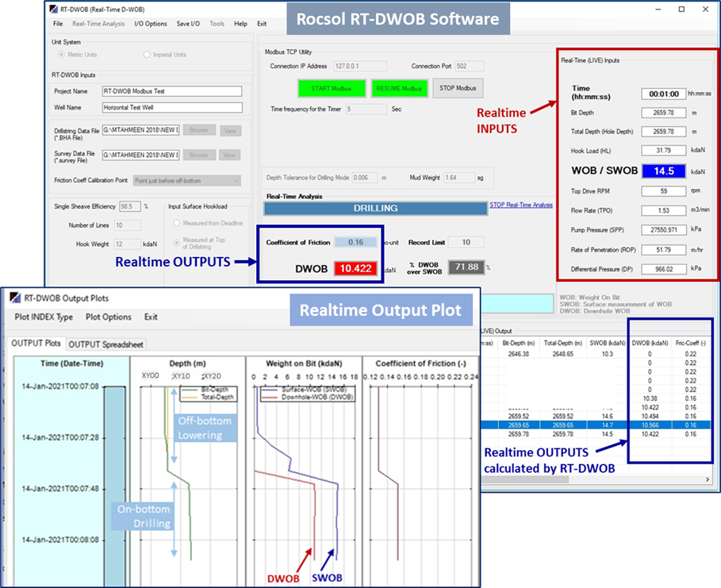Switch to the OUTPUT Plots tab
This screenshot has width=721, height=588.
[36, 344]
